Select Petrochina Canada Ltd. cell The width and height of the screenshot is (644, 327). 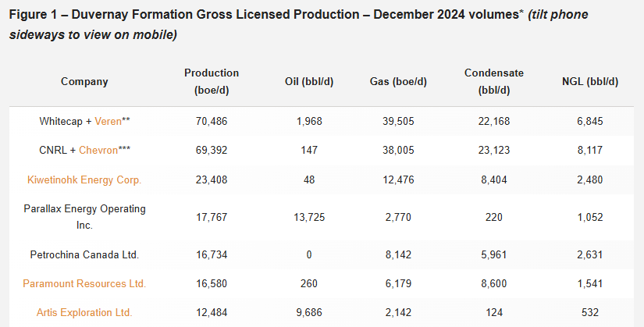(x=84, y=254)
